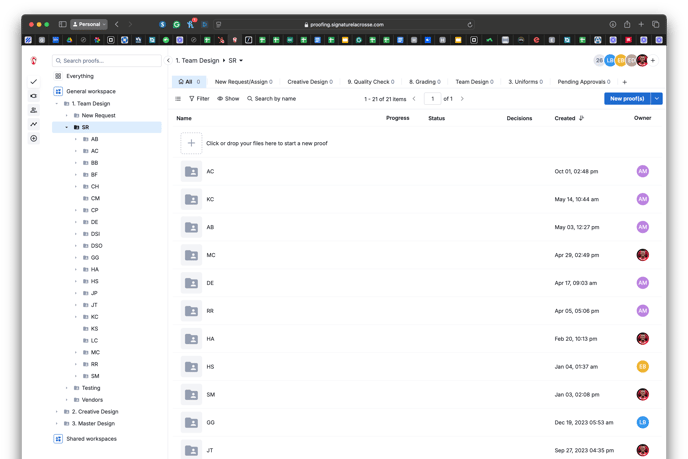This screenshot has width=688, height=459.
Task: Click the checkmark icon in left rail
Action: 34,82
